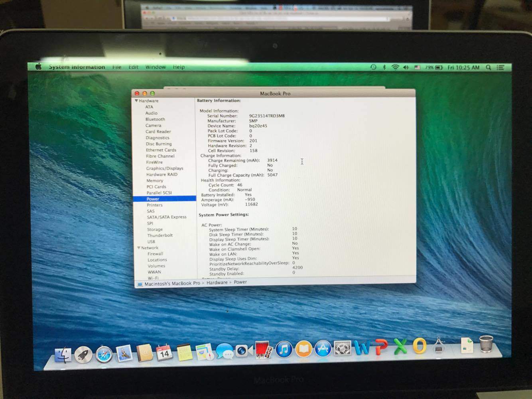Open the App Store dock icon

323,349
